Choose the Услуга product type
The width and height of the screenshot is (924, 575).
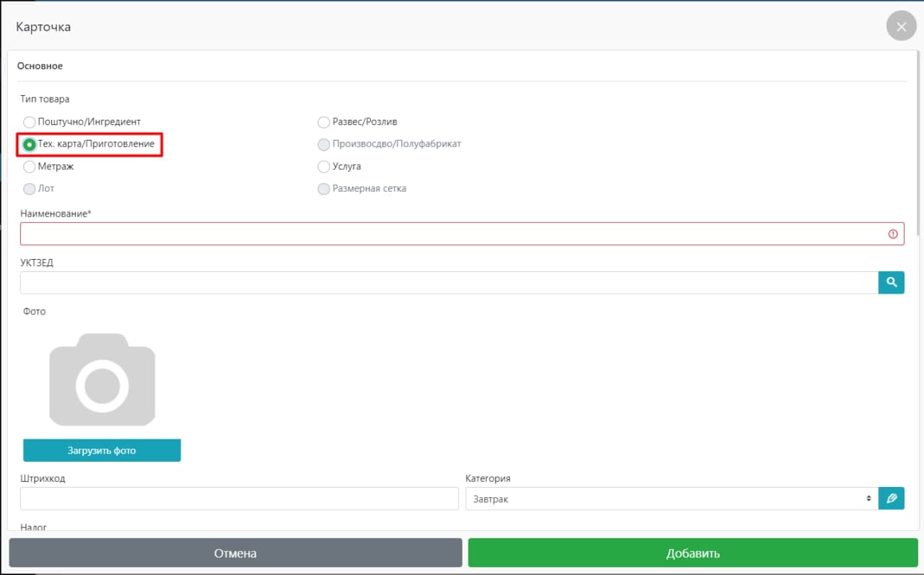[324, 167]
